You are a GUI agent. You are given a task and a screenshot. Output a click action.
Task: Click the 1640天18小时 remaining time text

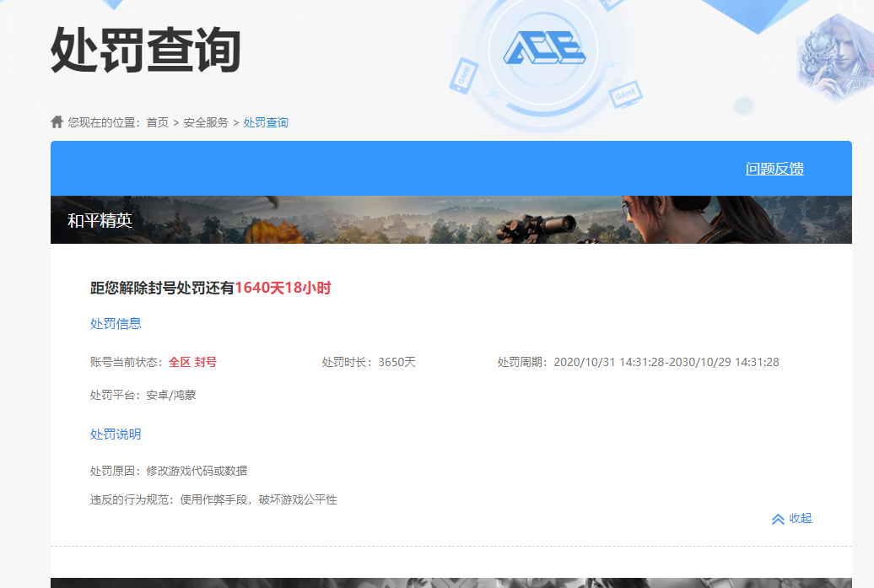click(283, 289)
